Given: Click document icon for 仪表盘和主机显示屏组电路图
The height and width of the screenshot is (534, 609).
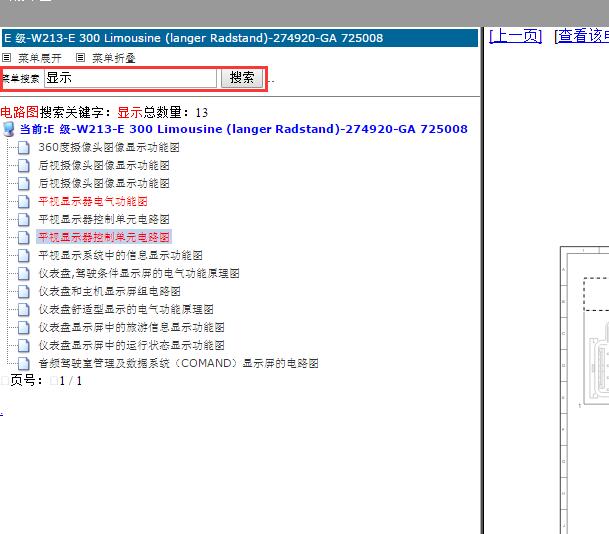Looking at the screenshot, I should (24, 291).
